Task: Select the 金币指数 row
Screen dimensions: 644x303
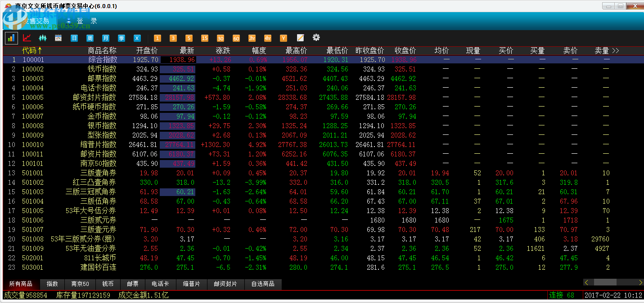Action: (x=323, y=116)
